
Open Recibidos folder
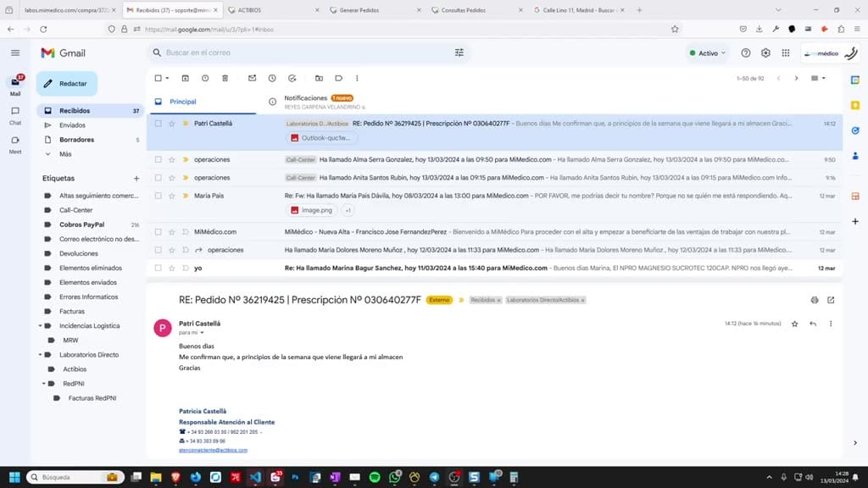click(90, 111)
